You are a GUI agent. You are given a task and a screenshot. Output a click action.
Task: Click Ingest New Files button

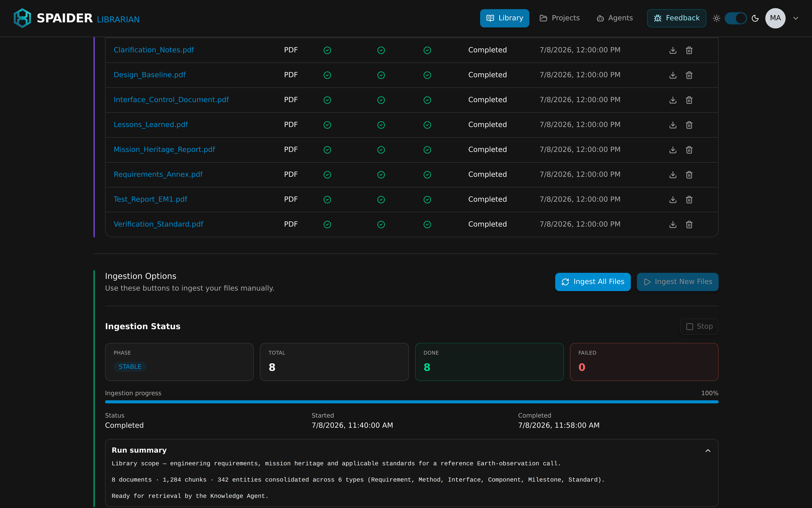tap(678, 282)
